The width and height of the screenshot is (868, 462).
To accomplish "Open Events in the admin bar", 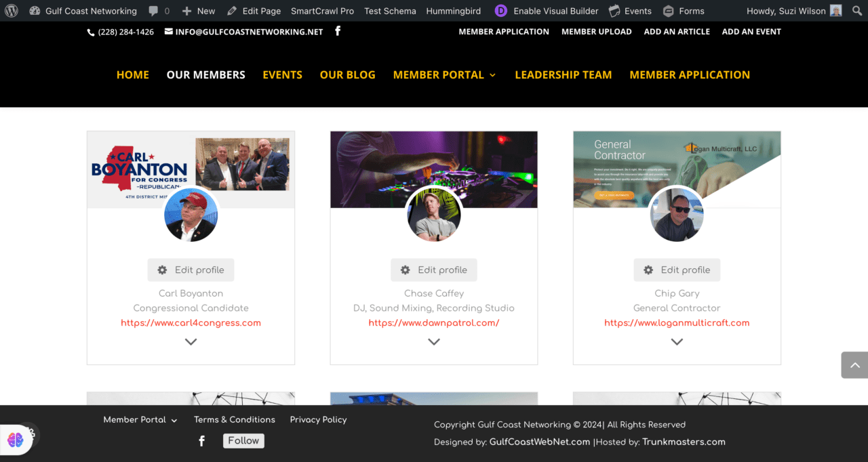I will coord(630,11).
